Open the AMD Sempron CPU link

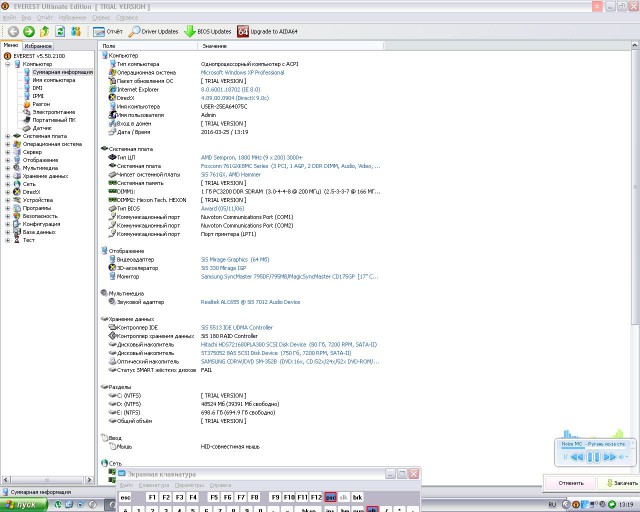(x=251, y=157)
